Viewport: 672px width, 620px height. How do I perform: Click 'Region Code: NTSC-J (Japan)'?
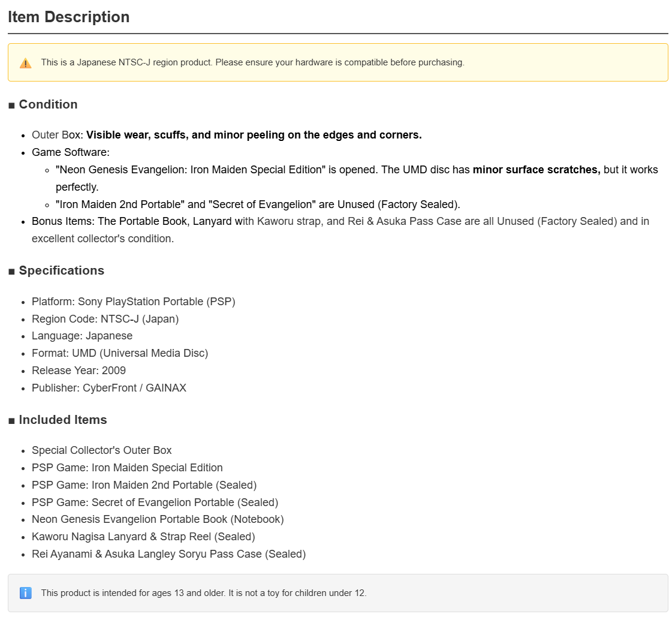point(105,319)
